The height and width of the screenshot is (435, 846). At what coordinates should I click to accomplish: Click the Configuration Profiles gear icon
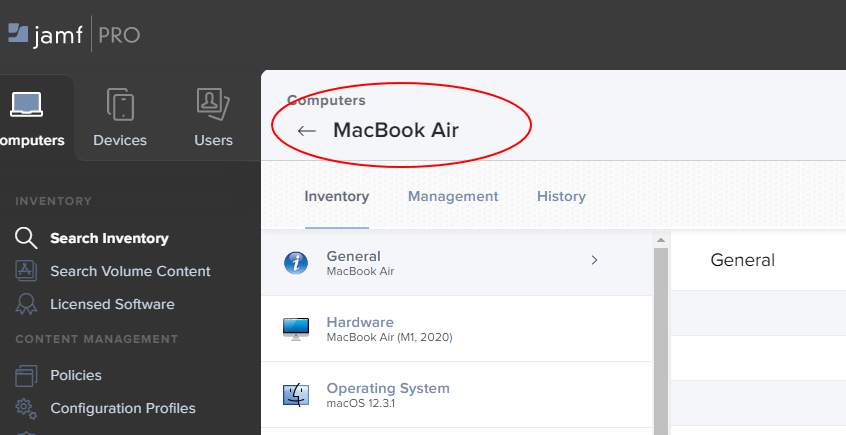26,409
